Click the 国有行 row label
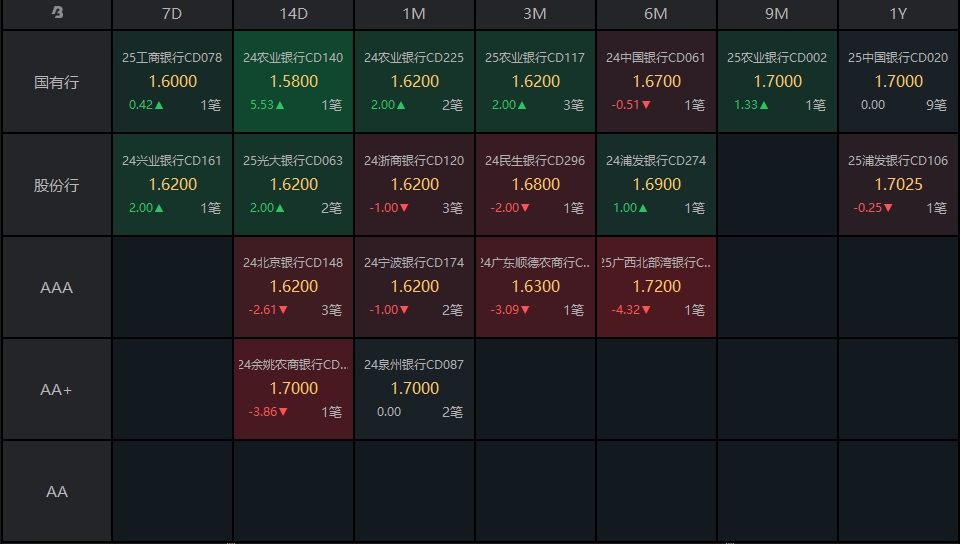This screenshot has height=544, width=960. (56, 82)
